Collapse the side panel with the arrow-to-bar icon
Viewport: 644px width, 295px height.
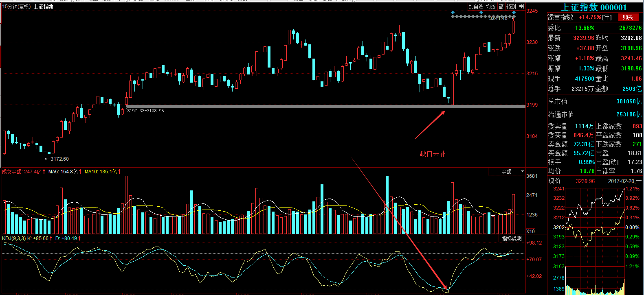click(x=521, y=7)
